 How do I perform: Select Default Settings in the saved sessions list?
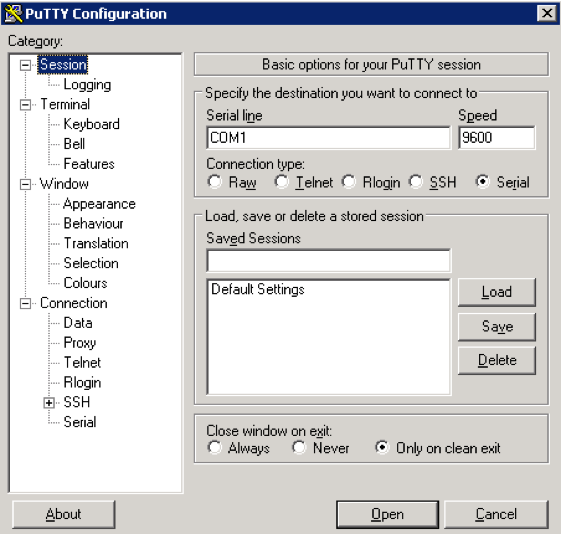click(x=258, y=289)
